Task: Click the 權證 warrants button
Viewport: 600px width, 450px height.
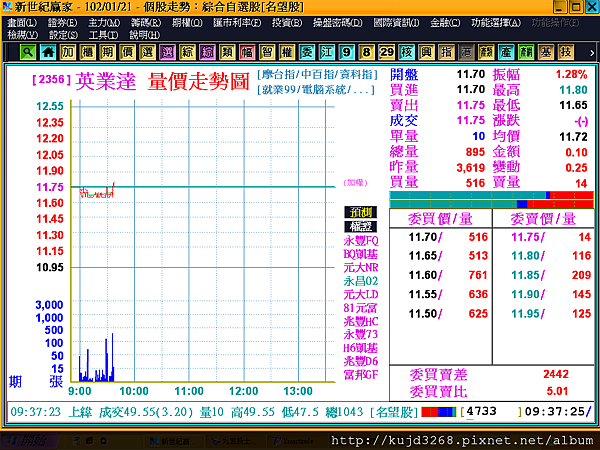Action: click(360, 226)
